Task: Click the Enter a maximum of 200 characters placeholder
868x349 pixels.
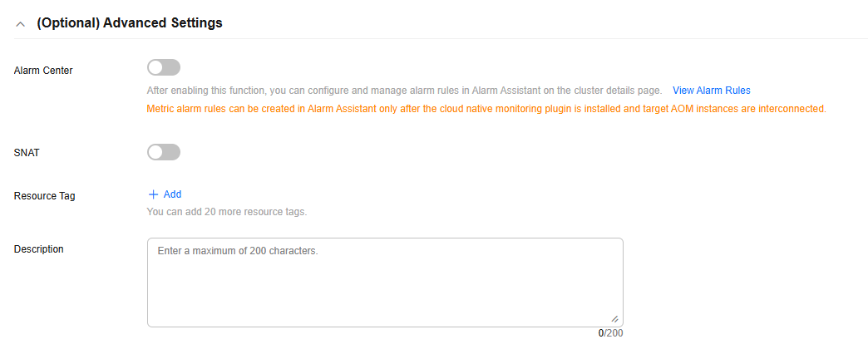Action: pos(238,251)
